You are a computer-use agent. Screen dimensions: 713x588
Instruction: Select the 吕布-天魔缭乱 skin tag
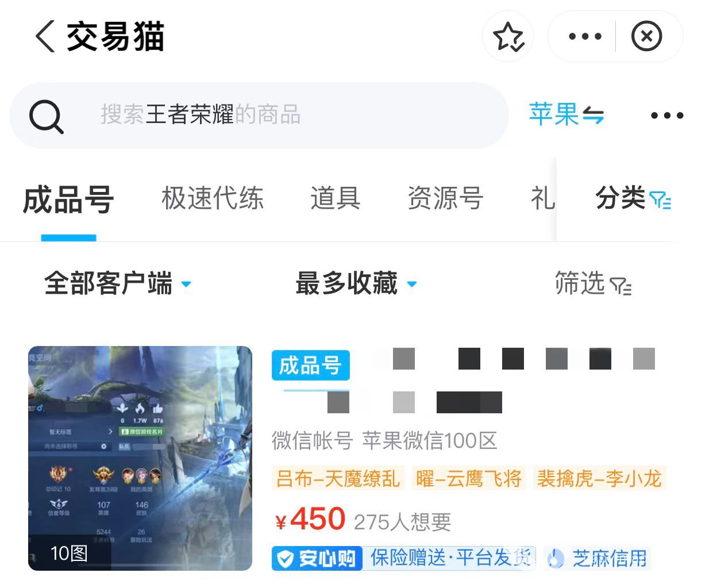[x=338, y=478]
